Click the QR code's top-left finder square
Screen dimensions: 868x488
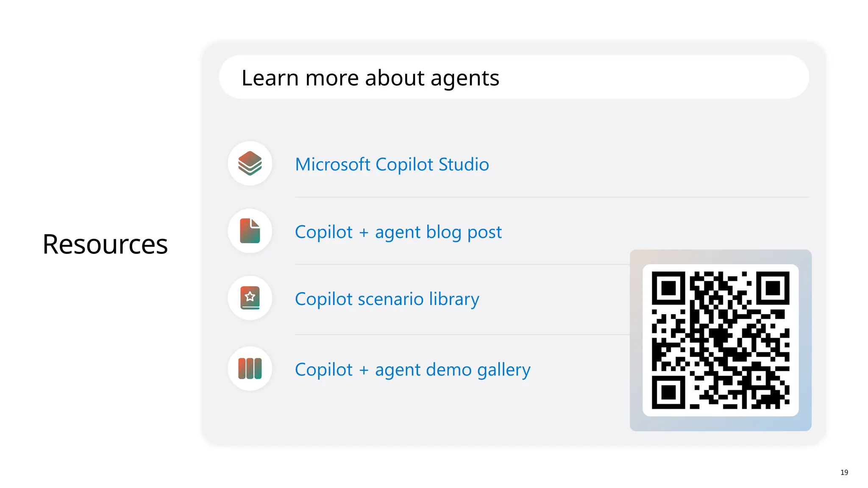668,288
